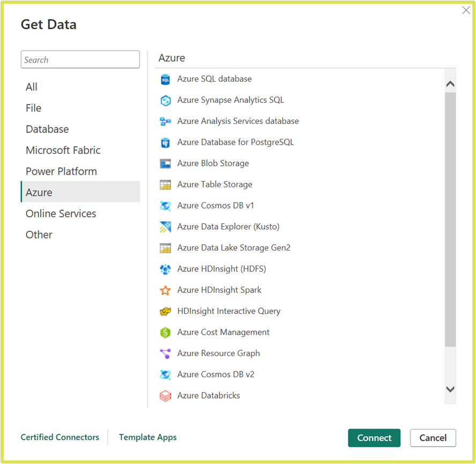Click the Azure Databricks icon
This screenshot has width=476, height=464.
[x=165, y=396]
